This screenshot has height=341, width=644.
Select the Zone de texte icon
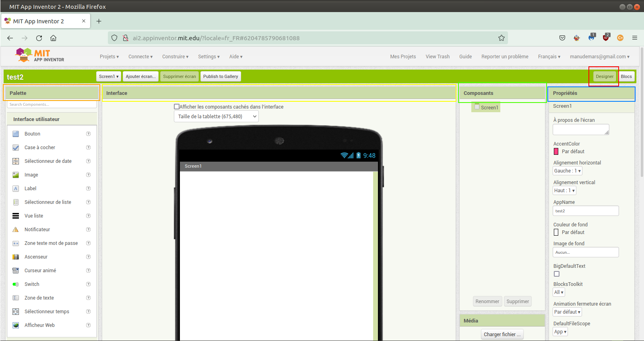pyautogui.click(x=16, y=298)
